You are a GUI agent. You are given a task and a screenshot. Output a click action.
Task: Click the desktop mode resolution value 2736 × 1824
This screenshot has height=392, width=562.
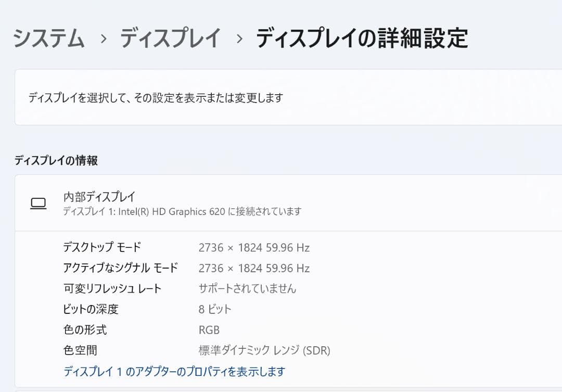[x=252, y=247]
